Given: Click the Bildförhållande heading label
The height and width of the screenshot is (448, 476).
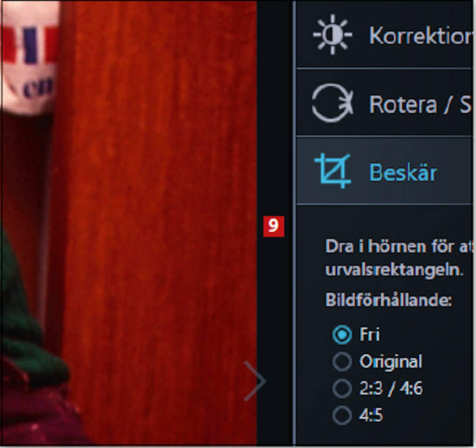Looking at the screenshot, I should coord(388,300).
